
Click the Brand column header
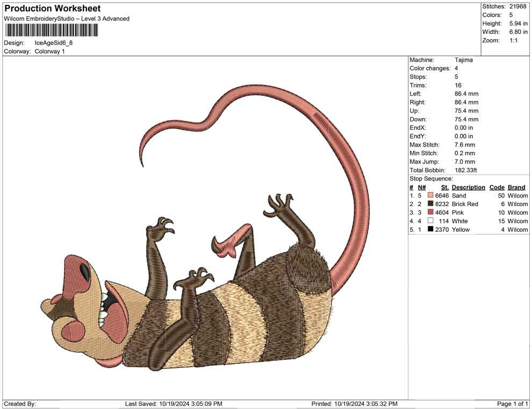[516, 187]
